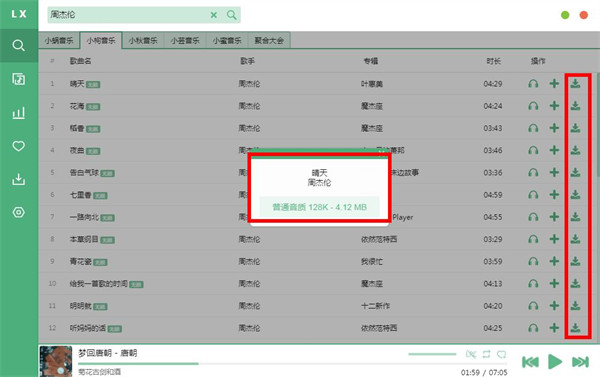Open the favorites heart icon in sidebar
Viewport: 600px width, 377px height.
18,146
